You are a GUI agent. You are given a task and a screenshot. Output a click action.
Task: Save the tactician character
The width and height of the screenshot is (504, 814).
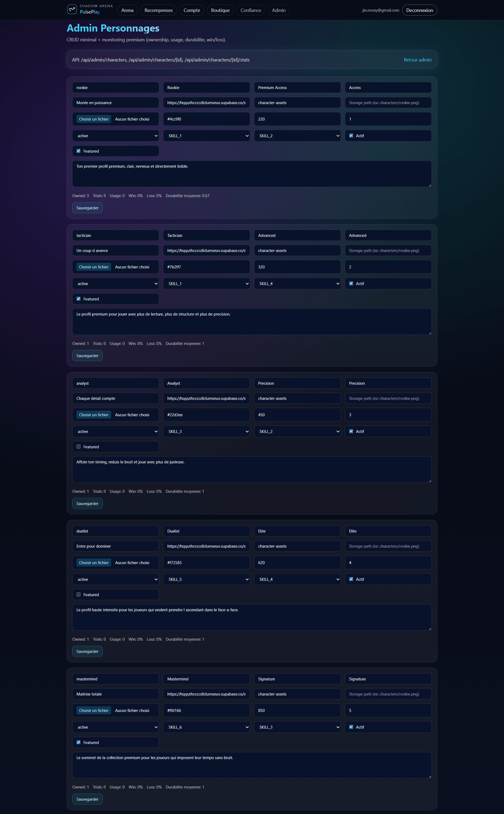pyautogui.click(x=87, y=355)
